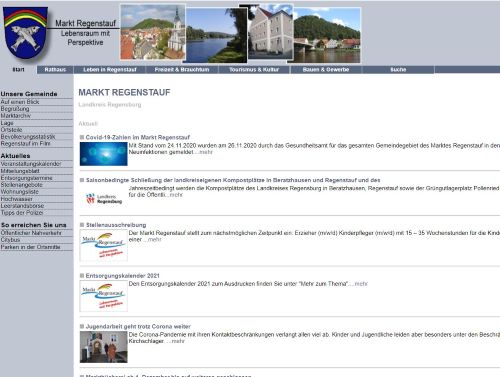Open the Stellenausschreibung Markt Regenstauf logo image

click(104, 245)
